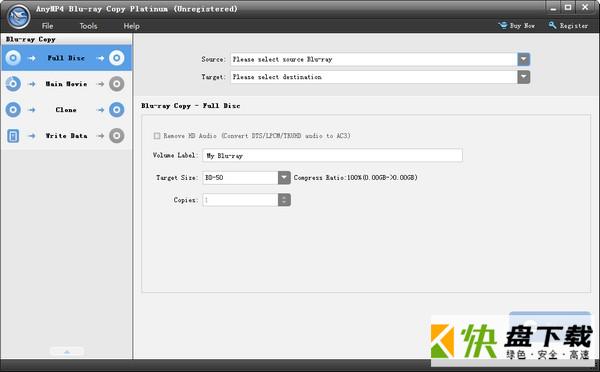Click the Buy Now cart icon
Screen dimensions: 600x372
502,25
